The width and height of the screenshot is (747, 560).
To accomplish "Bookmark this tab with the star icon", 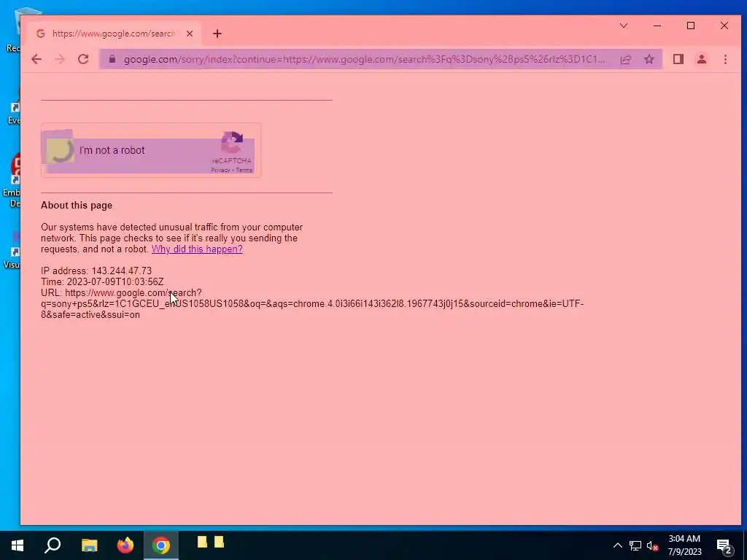I will tap(649, 59).
